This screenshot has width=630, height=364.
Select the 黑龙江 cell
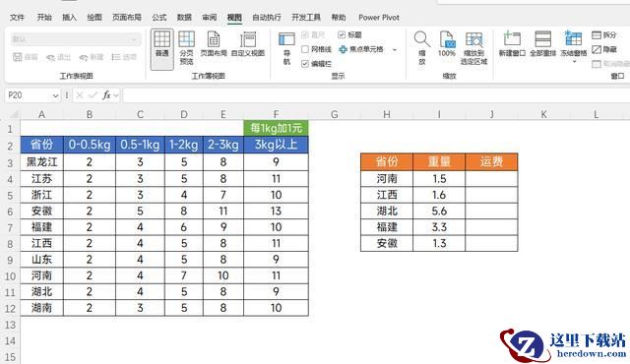tap(41, 161)
